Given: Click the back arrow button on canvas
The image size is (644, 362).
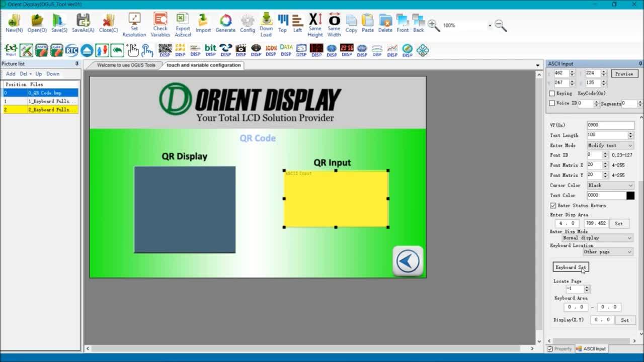Looking at the screenshot, I should tap(408, 261).
